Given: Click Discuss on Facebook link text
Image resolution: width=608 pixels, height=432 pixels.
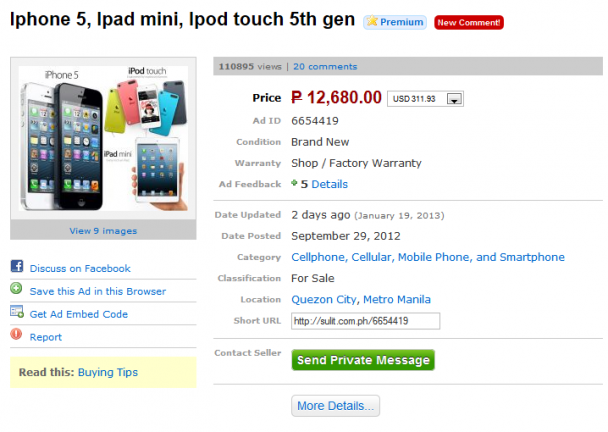Looking at the screenshot, I should pyautogui.click(x=80, y=268).
